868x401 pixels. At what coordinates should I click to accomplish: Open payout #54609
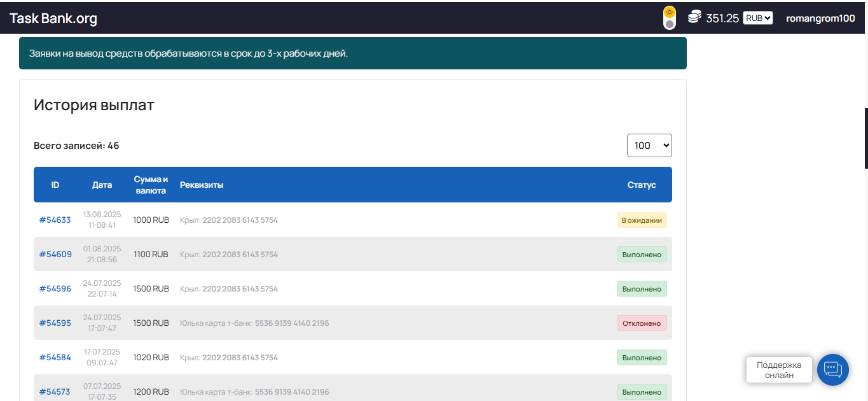coord(55,255)
